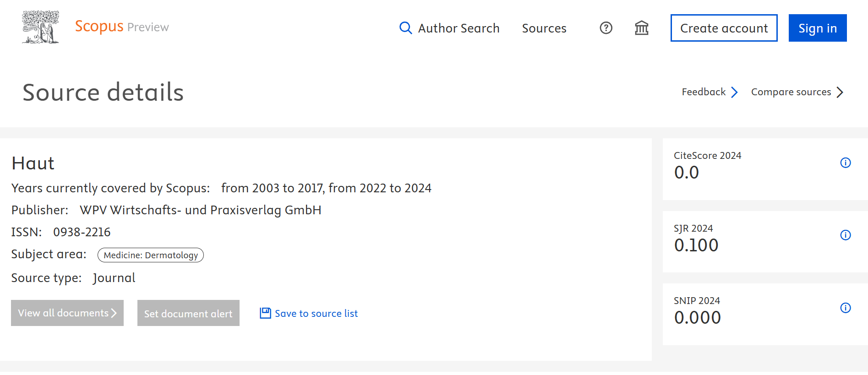Expand Feedback chevron arrow
The width and height of the screenshot is (868, 375).
coord(734,92)
